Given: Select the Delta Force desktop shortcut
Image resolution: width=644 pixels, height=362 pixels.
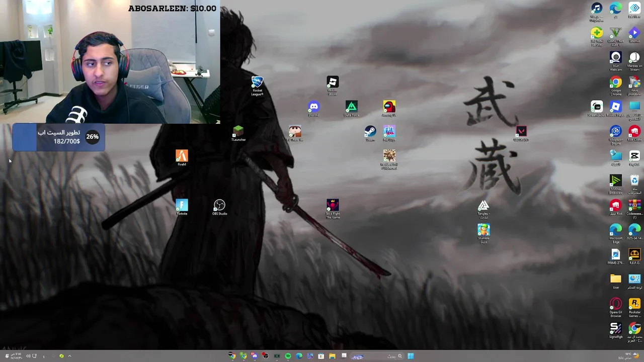Looking at the screenshot, I should 351,108.
